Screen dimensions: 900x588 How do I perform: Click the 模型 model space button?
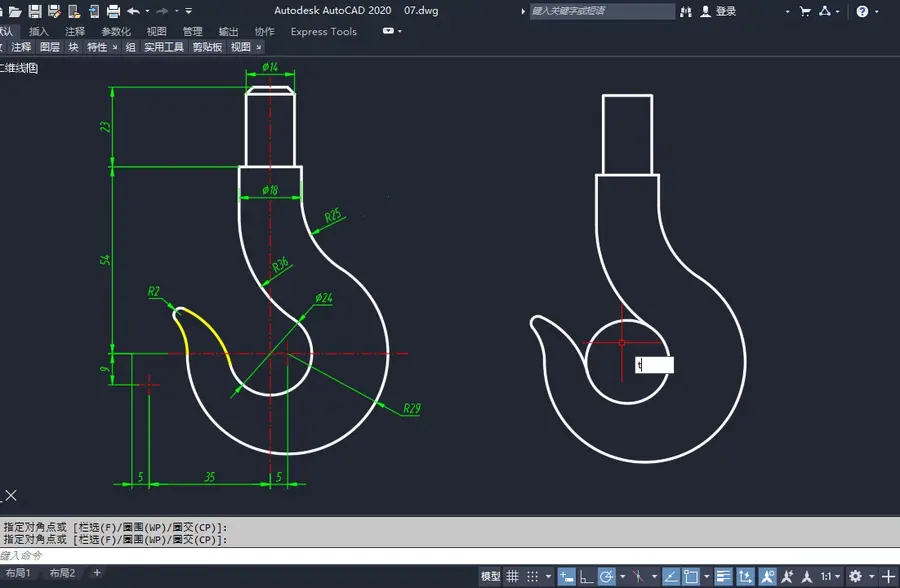click(490, 576)
